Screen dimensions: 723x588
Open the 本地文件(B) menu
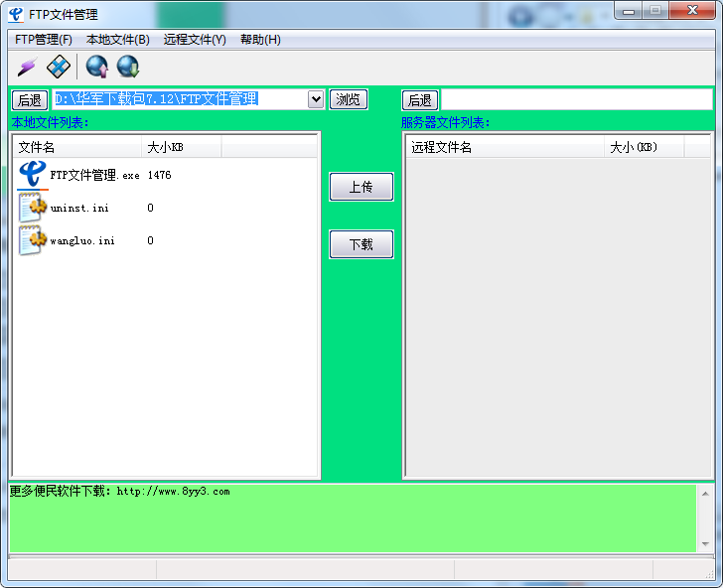pos(117,40)
